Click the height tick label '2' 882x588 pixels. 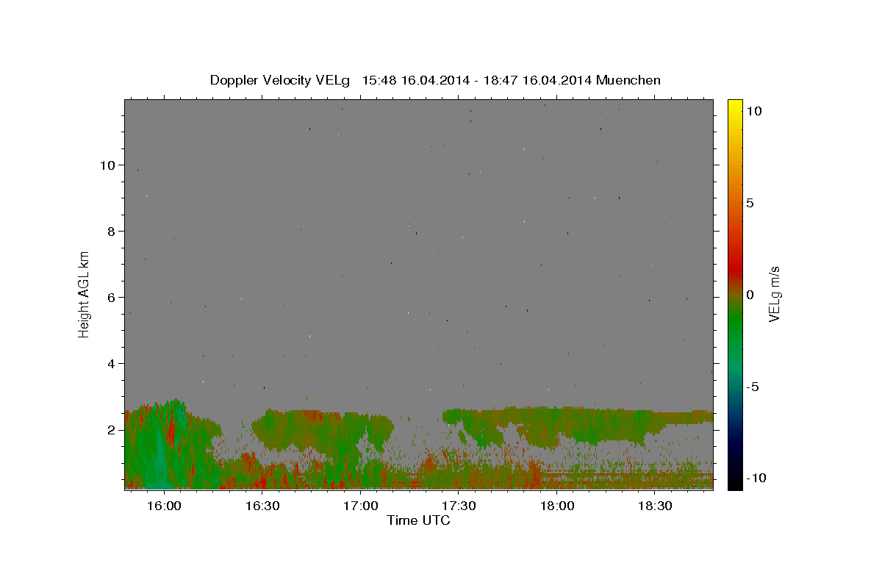pyautogui.click(x=112, y=430)
